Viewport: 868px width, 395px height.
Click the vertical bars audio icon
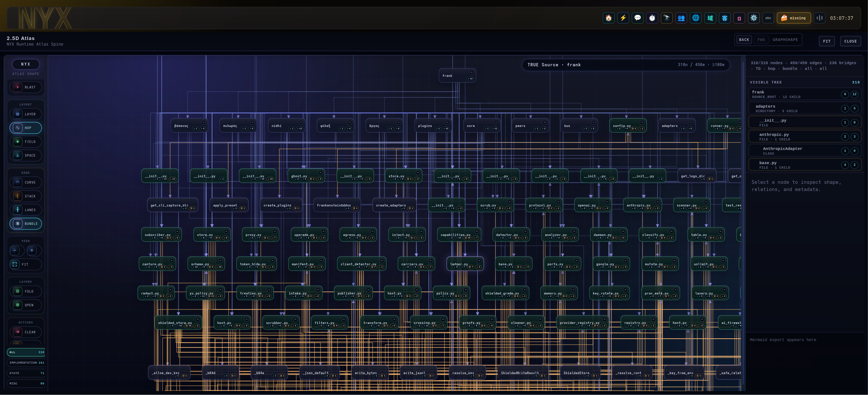(x=820, y=18)
